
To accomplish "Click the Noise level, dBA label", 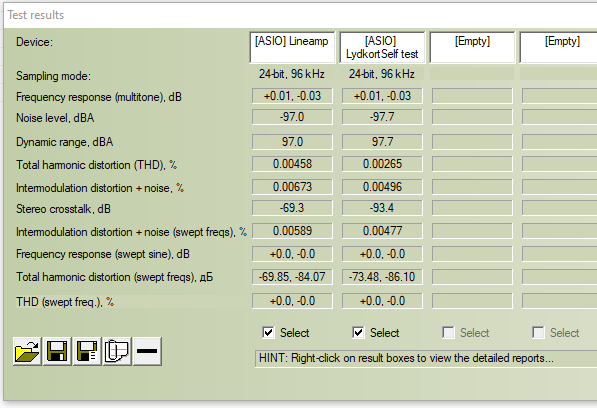I will (55, 118).
